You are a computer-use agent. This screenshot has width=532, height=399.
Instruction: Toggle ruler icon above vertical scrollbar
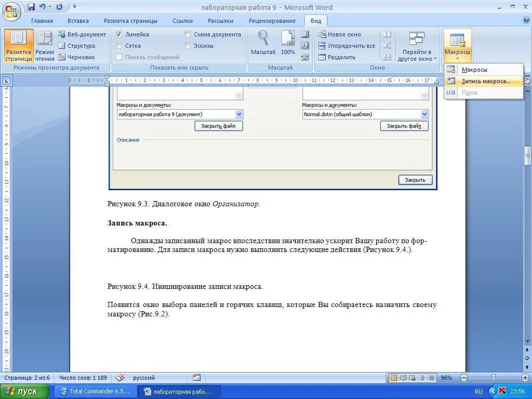coord(528,82)
